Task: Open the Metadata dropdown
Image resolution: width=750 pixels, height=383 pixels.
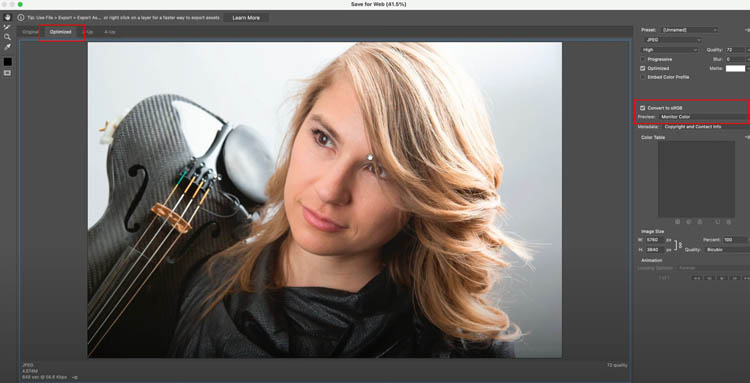Action: click(705, 127)
